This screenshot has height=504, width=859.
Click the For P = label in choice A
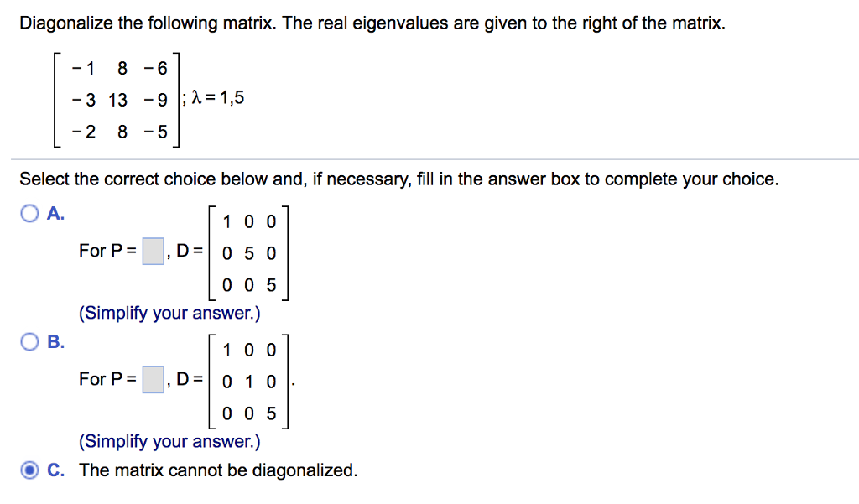coord(107,249)
